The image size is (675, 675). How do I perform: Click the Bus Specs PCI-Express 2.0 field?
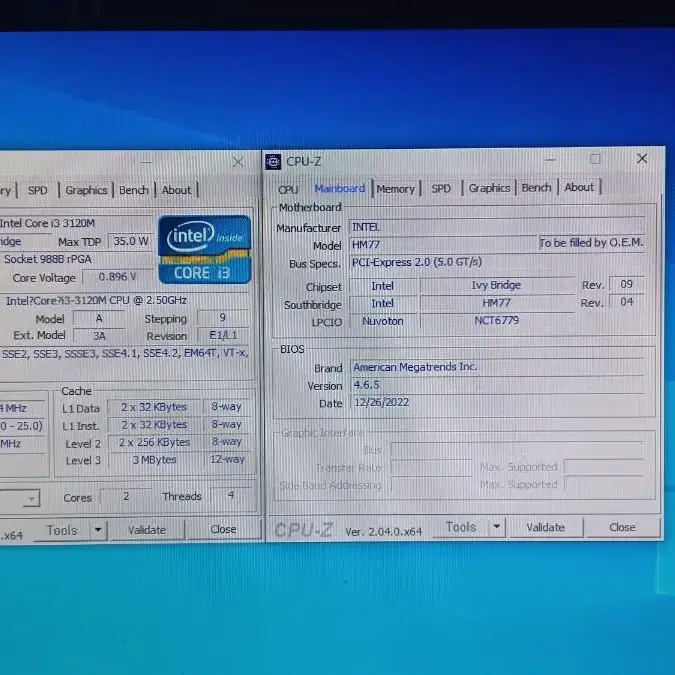point(497,262)
